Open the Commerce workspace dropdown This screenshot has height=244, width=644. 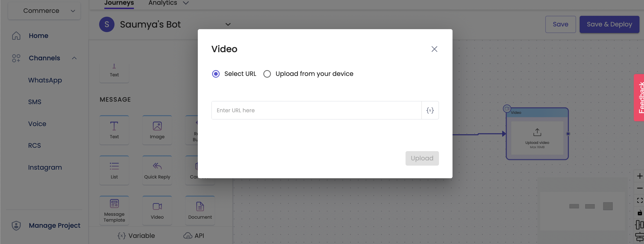coord(44,11)
